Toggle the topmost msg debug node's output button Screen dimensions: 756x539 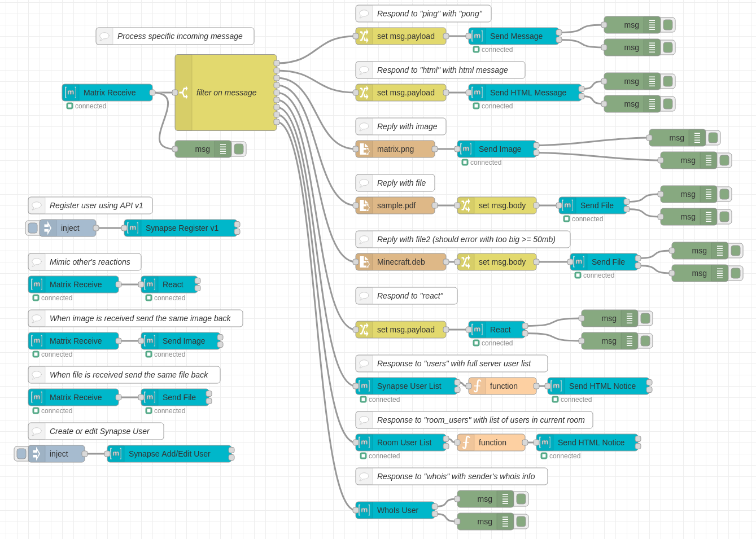(x=668, y=25)
